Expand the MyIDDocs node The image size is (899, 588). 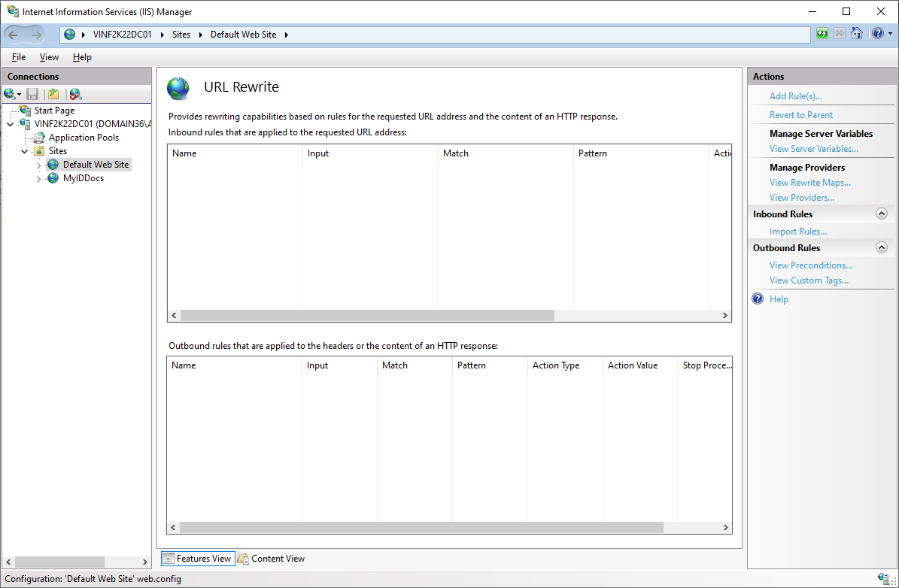tap(38, 180)
